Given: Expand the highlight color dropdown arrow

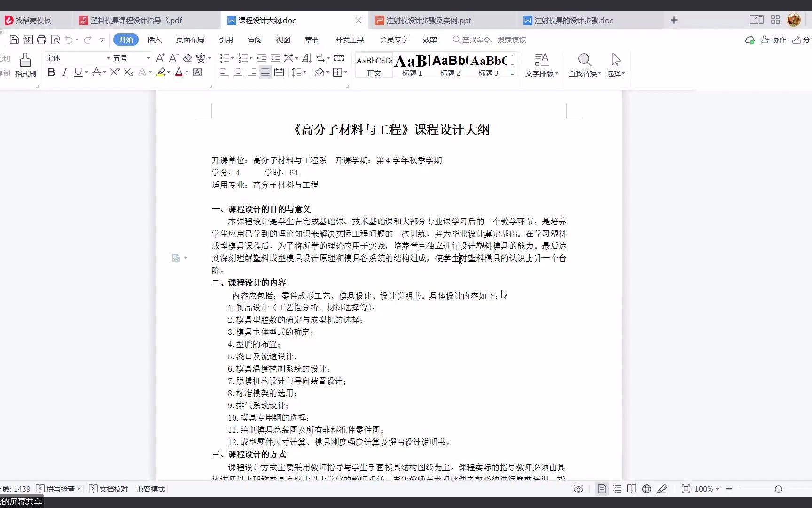Looking at the screenshot, I should (169, 72).
